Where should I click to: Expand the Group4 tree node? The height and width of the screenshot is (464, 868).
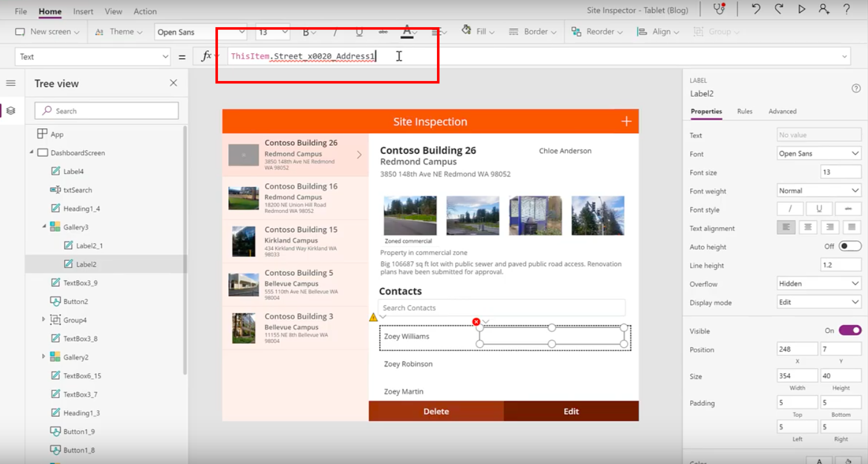pos(44,319)
